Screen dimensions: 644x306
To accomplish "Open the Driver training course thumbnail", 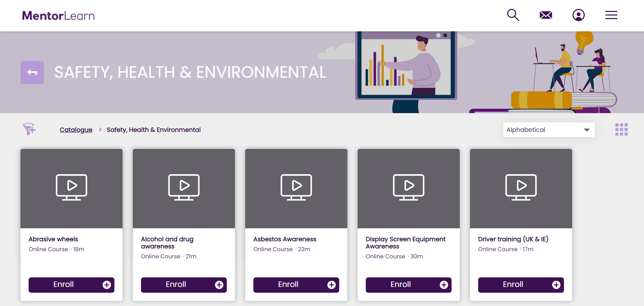I will [x=521, y=188].
